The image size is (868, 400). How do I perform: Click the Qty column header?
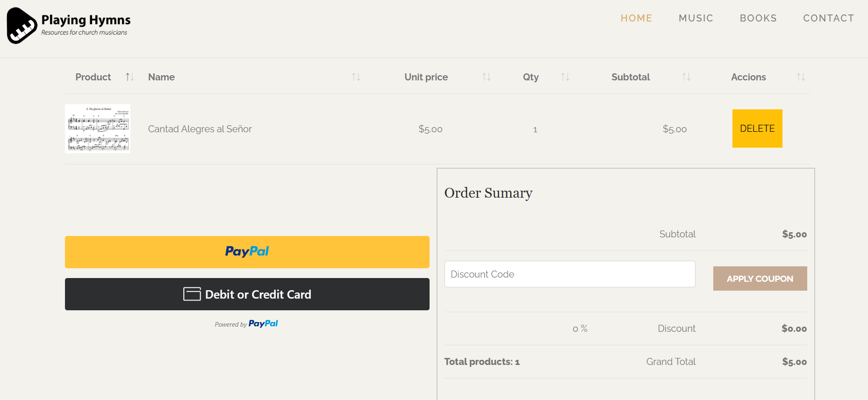coord(531,77)
